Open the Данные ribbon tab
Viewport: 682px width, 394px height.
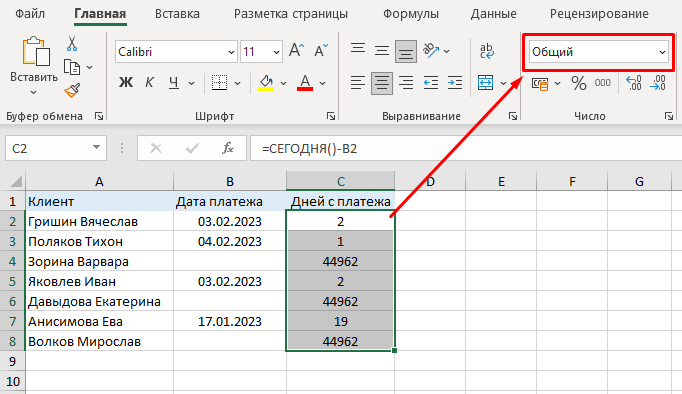coord(494,14)
